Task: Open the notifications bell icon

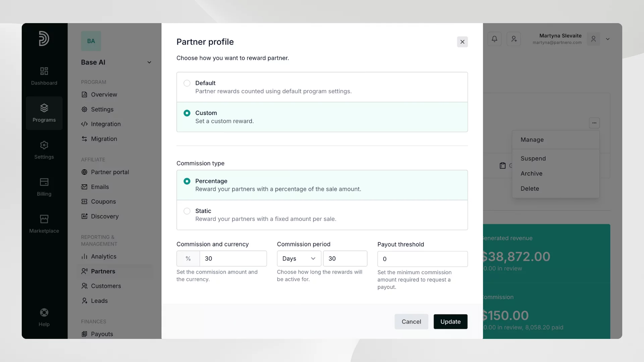Action: coord(494,39)
